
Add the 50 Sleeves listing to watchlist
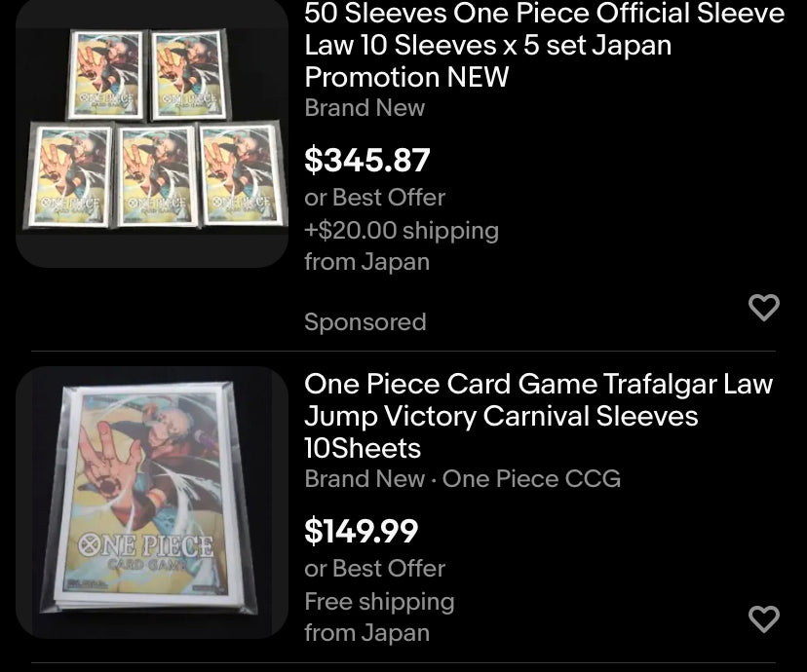click(763, 308)
